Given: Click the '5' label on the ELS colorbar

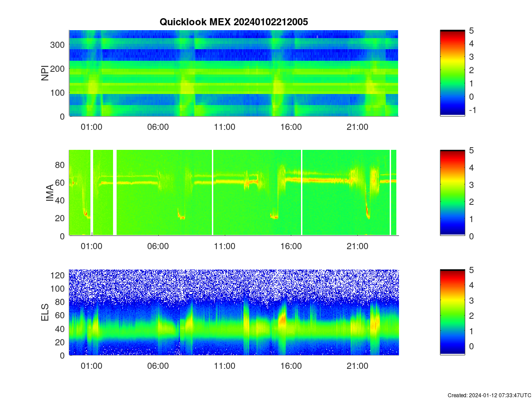Looking at the screenshot, I should tap(472, 270).
